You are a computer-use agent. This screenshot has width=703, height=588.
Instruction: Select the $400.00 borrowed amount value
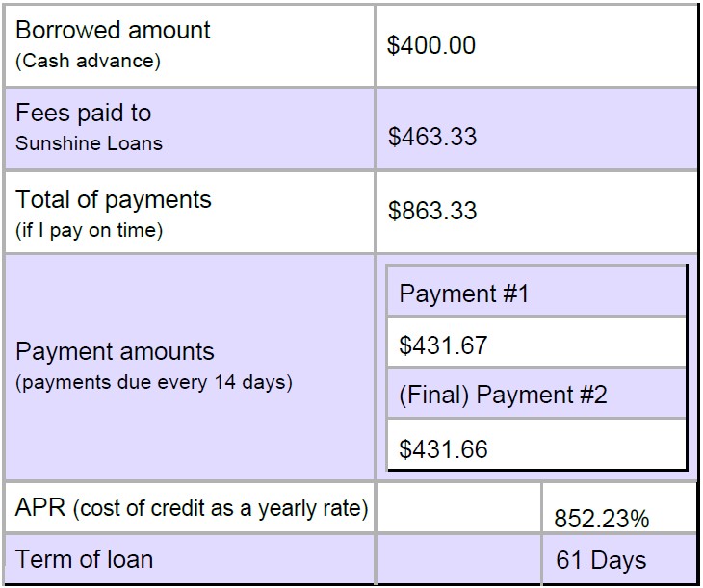[430, 45]
